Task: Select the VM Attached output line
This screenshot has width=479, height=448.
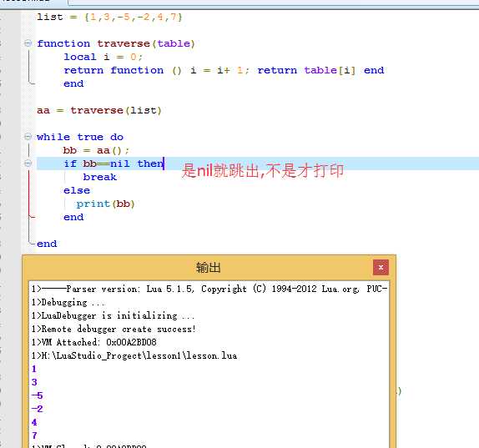Action: [x=93, y=342]
